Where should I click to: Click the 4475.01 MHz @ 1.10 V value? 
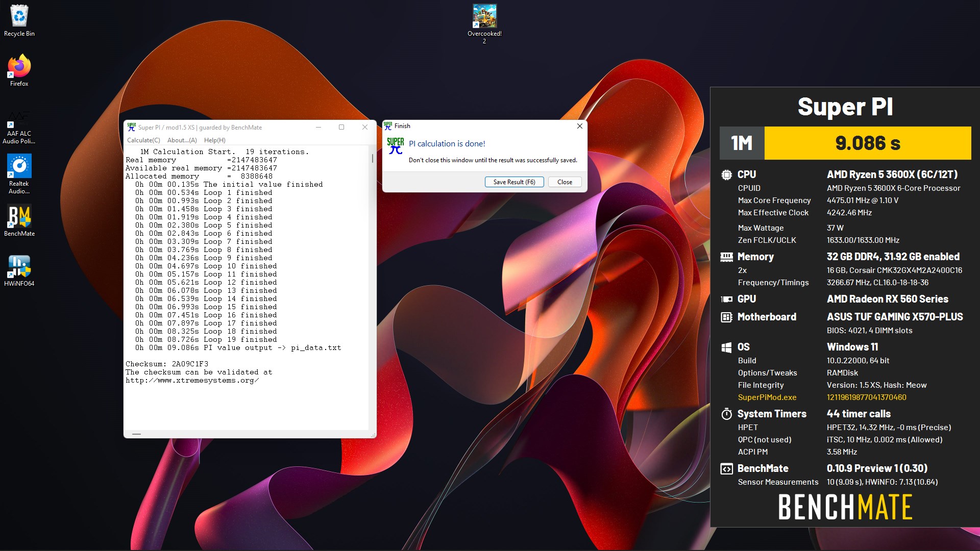(862, 201)
